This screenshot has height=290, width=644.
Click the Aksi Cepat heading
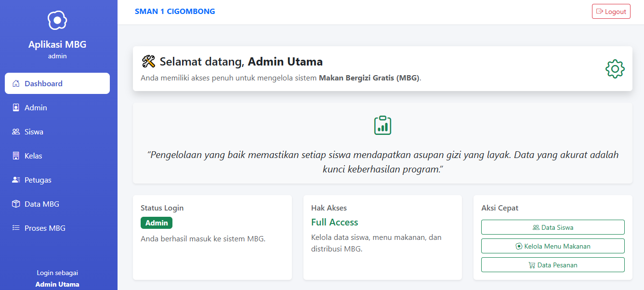(499, 208)
